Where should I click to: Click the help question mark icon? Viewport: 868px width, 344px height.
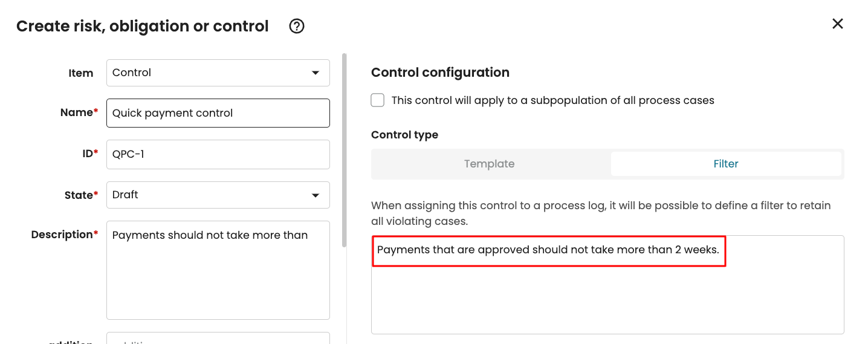tap(297, 26)
